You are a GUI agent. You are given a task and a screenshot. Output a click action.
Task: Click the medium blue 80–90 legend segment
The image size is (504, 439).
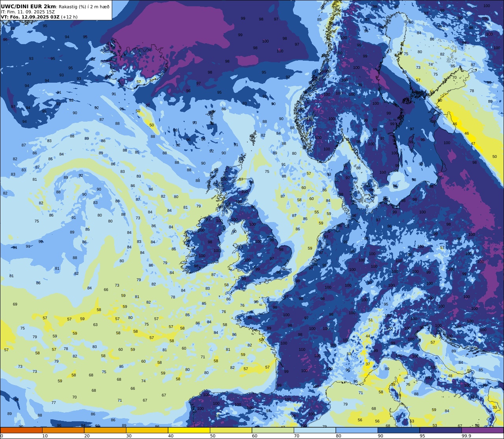357,430
